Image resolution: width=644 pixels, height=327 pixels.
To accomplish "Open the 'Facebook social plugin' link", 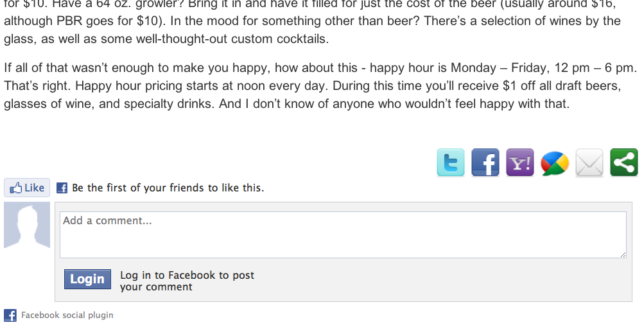I will coord(67,315).
